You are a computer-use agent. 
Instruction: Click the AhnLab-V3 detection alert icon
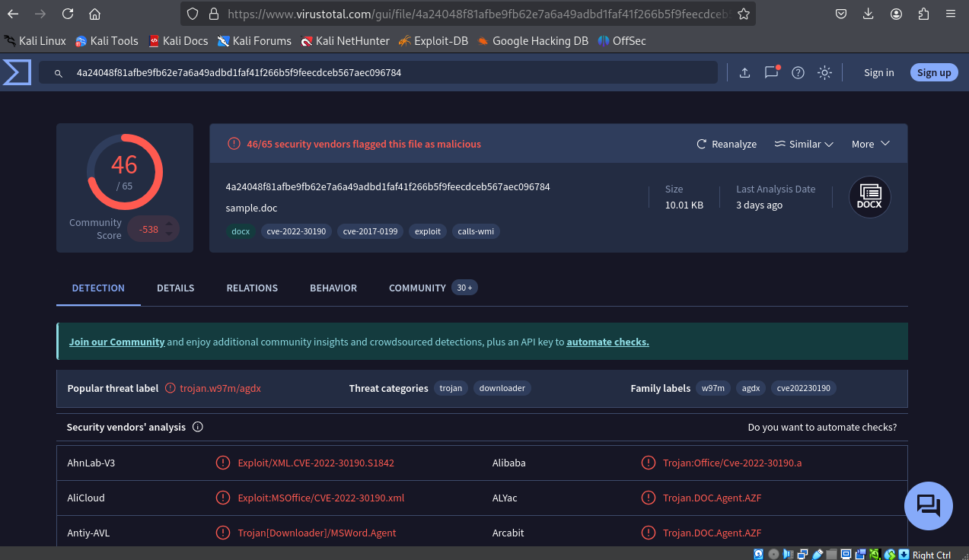pyautogui.click(x=223, y=463)
